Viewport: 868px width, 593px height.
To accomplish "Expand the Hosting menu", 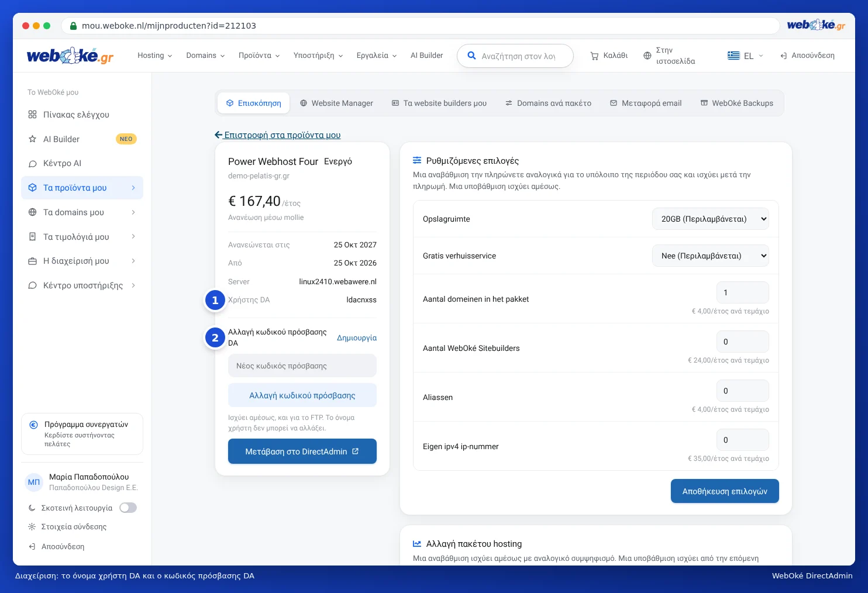I will (x=155, y=56).
